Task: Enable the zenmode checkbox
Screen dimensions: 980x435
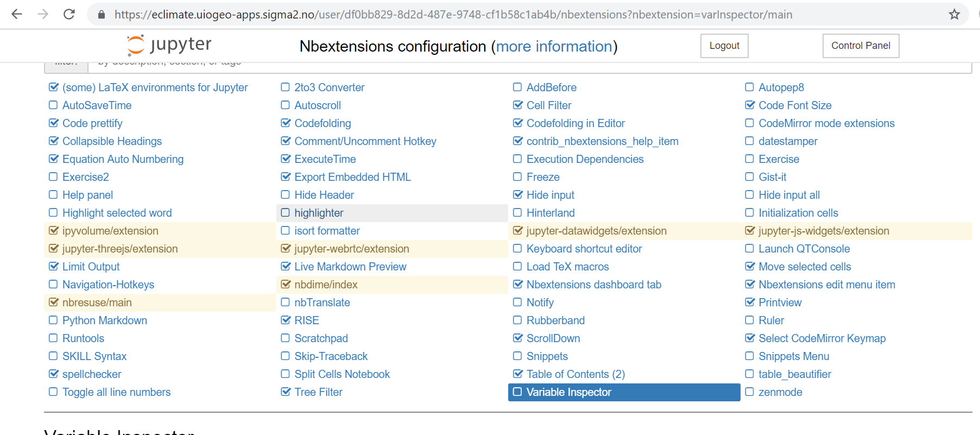Action: 749,392
